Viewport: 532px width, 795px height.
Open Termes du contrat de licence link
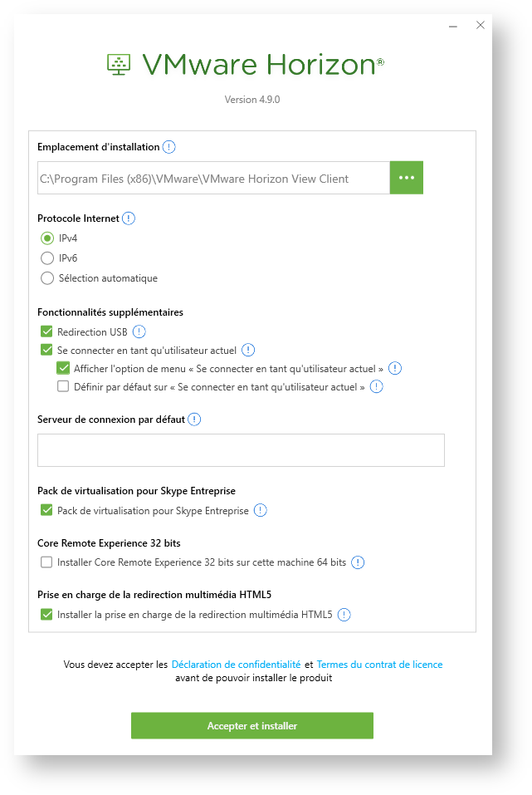[x=379, y=665]
